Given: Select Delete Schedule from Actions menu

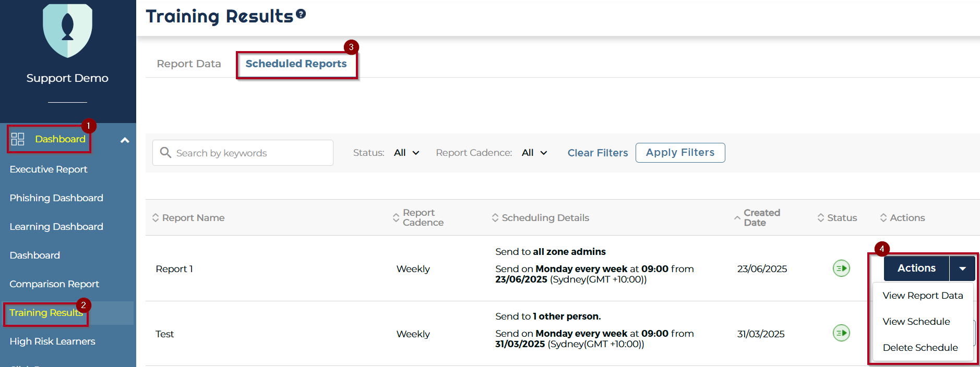Looking at the screenshot, I should [x=920, y=348].
